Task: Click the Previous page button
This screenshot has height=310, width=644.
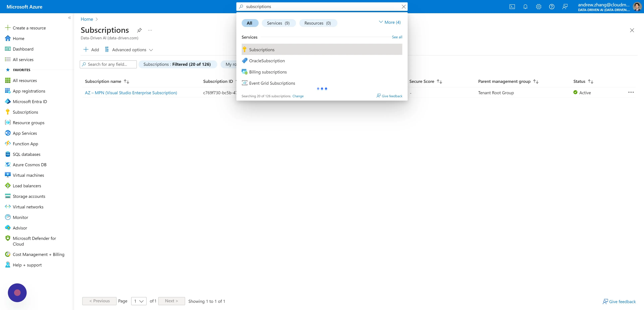Action: tap(99, 301)
